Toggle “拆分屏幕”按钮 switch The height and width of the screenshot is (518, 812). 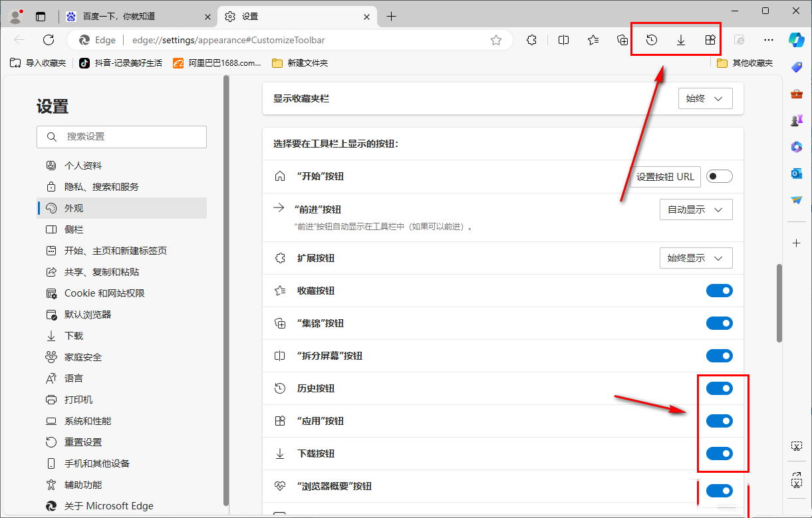[x=719, y=356]
